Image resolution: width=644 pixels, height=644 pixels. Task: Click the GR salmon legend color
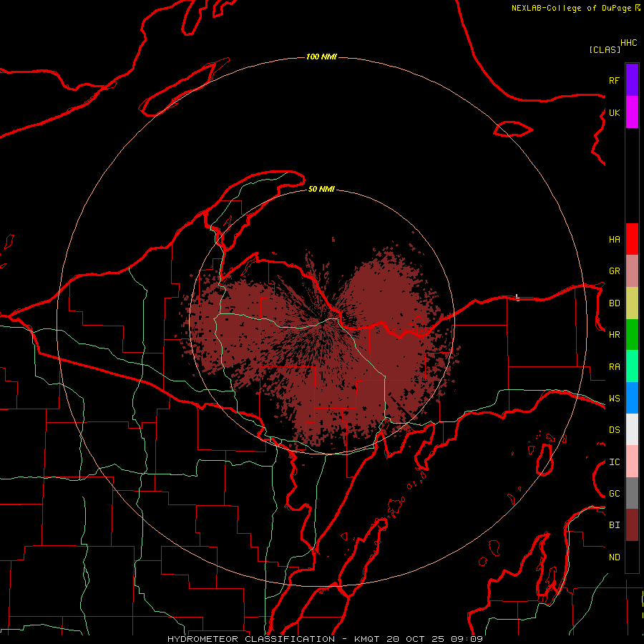click(632, 271)
